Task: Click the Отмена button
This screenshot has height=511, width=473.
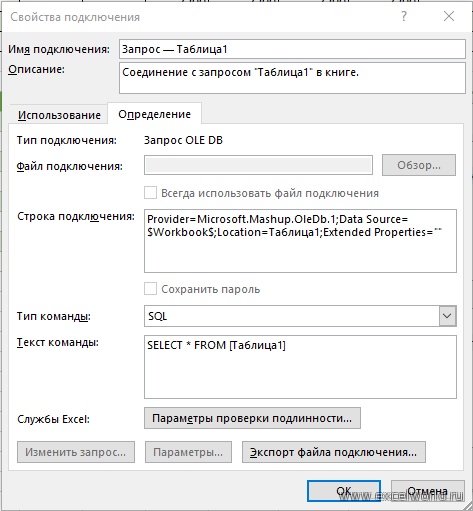Action: (x=428, y=491)
